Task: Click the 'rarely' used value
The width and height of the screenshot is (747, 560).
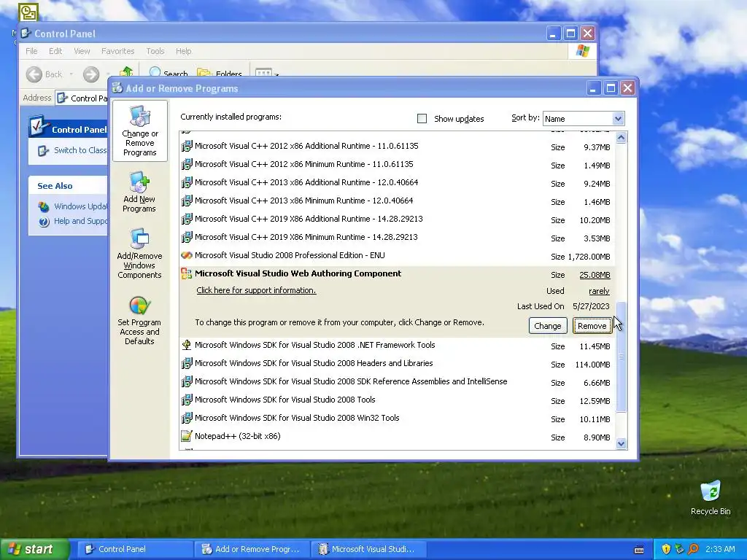Action: (599, 291)
